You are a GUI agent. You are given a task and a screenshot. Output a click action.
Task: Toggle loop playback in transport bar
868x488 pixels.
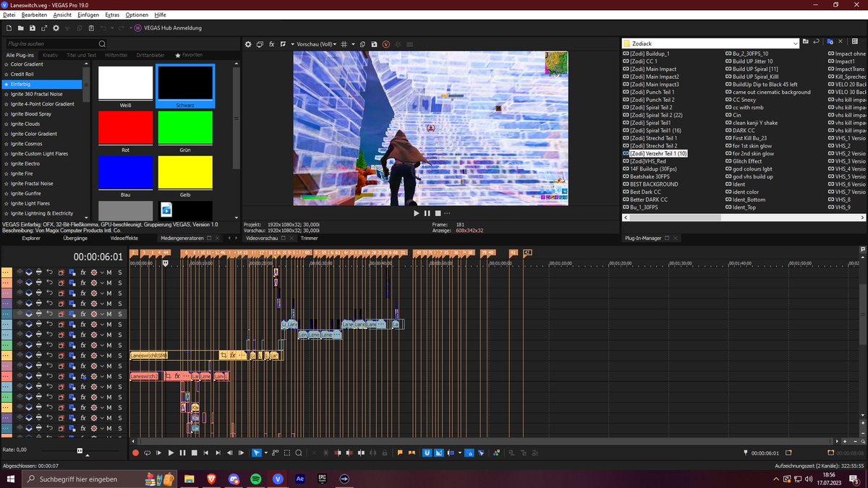click(147, 453)
